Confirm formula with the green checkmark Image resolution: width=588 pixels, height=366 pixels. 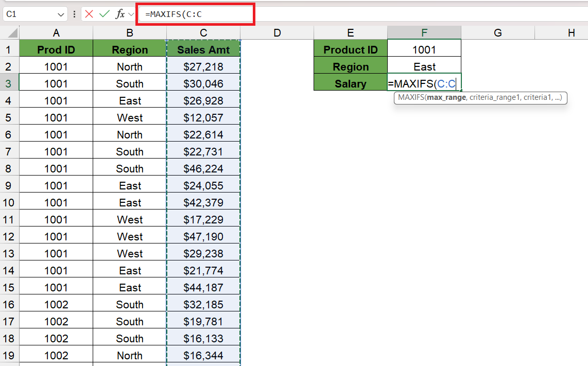(x=105, y=14)
